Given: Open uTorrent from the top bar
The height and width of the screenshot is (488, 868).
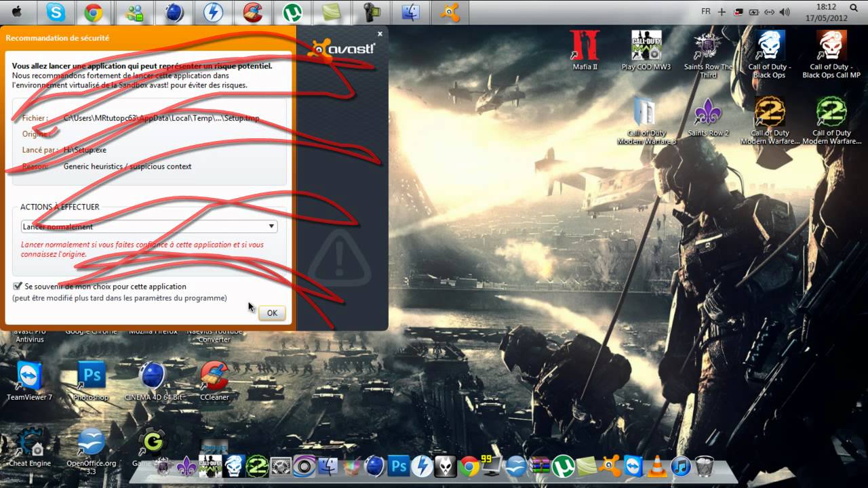Looking at the screenshot, I should (292, 12).
